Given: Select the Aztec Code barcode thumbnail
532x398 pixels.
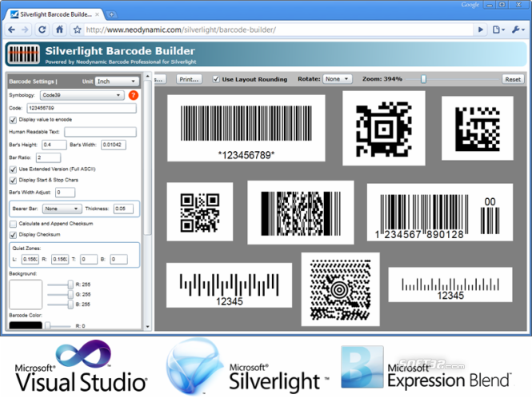Looking at the screenshot, I should click(384, 128).
